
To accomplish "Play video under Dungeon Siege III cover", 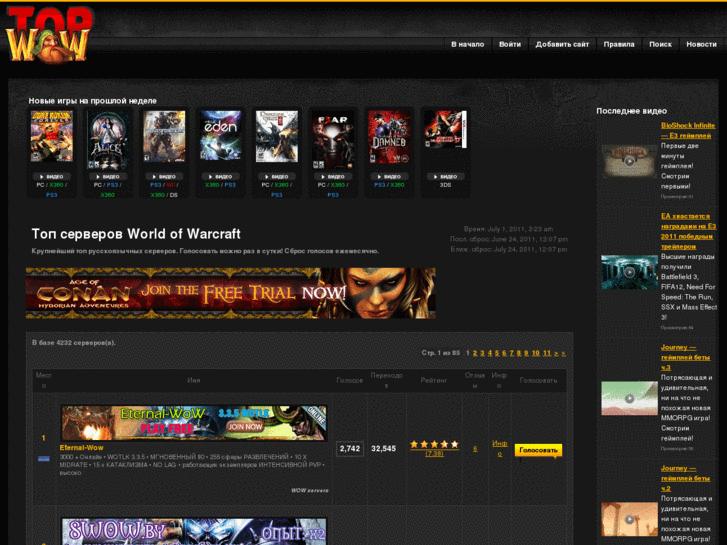I will click(277, 176).
